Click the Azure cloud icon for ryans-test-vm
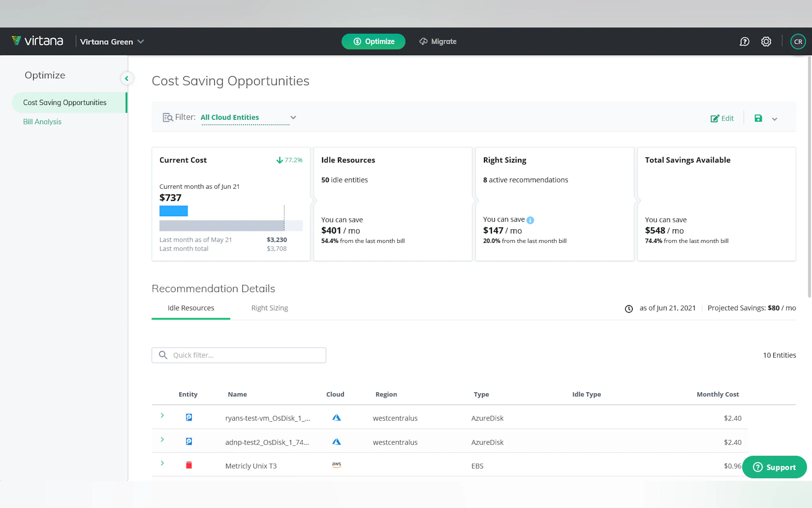812x508 pixels. tap(336, 417)
